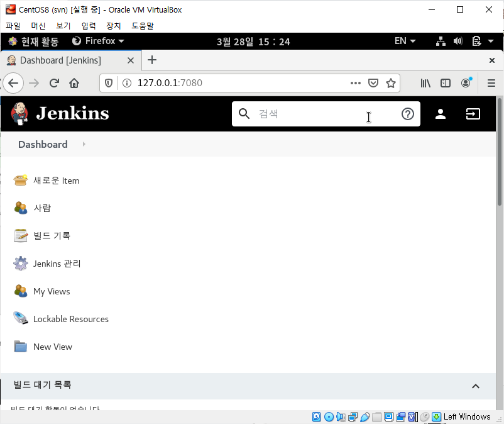Go to Firefox home page
Screen dimensions: 504x424
coord(74,83)
